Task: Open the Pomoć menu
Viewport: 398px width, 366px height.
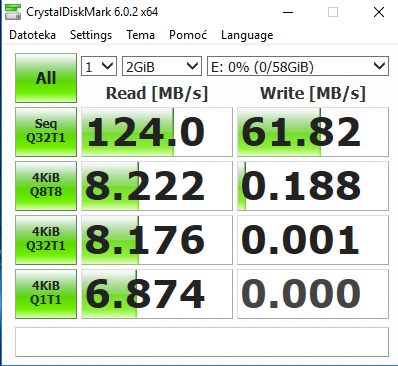Action: [x=188, y=35]
